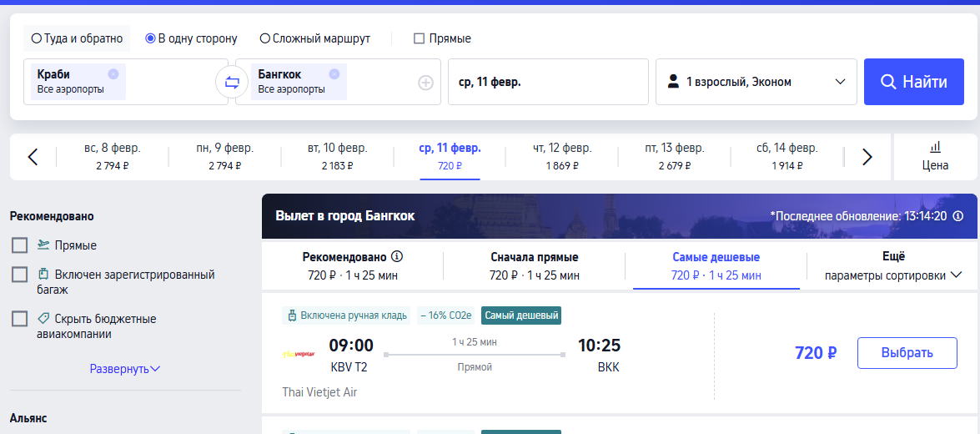Click info icon beside Рекомендовано sort tab

(397, 256)
